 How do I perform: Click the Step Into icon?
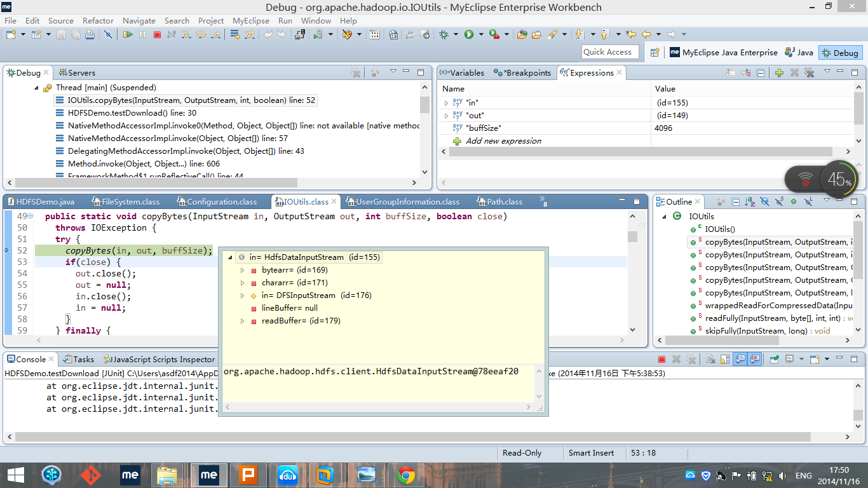tap(186, 34)
